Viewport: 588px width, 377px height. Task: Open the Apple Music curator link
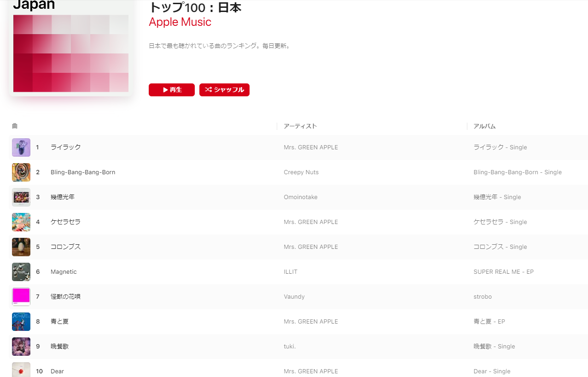[x=180, y=22]
